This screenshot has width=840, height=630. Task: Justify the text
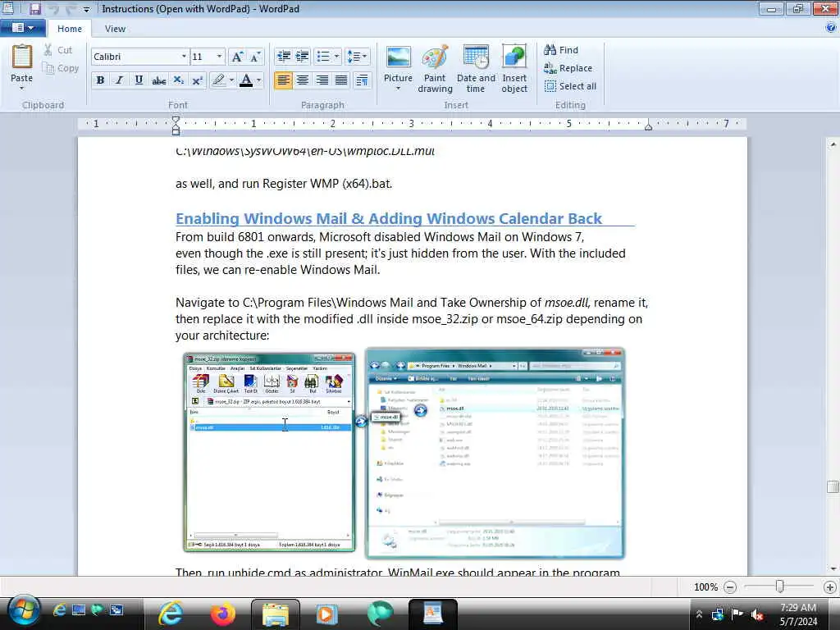pyautogui.click(x=340, y=80)
